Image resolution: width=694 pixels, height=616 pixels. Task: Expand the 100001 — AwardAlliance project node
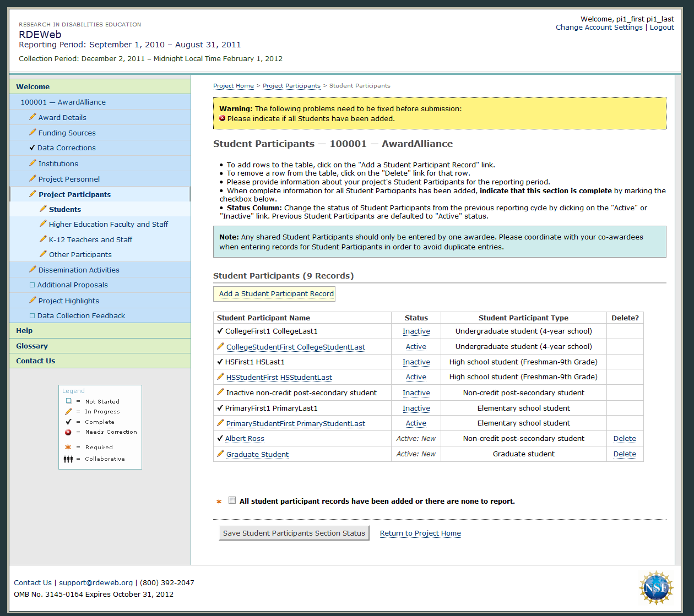coord(63,102)
